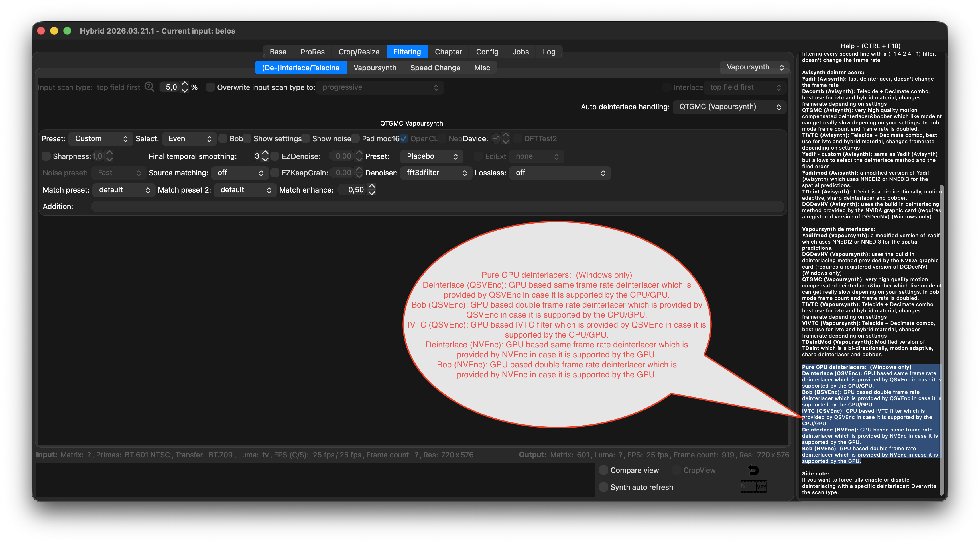This screenshot has height=544, width=980.
Task: Open the Chapter tab
Action: 448,52
